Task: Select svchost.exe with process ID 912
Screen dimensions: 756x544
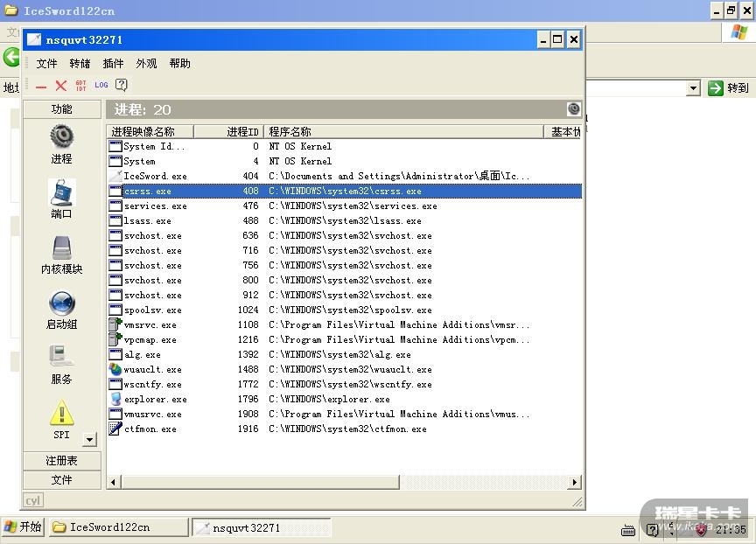Action: coord(344,296)
